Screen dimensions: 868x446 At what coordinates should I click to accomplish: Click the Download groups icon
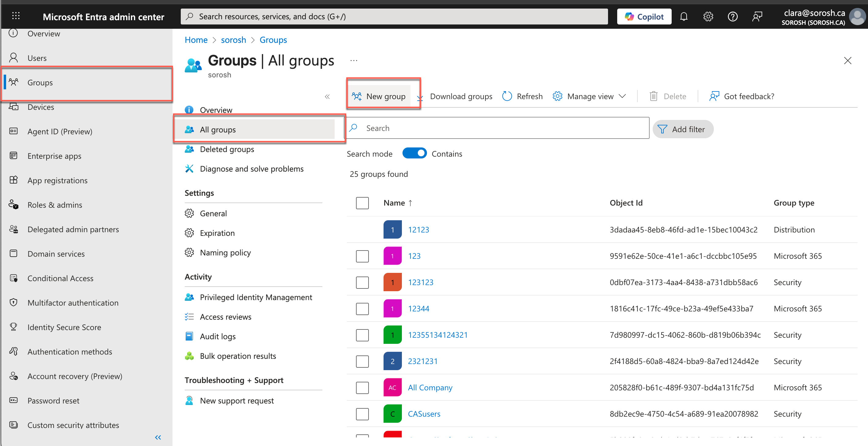pyautogui.click(x=420, y=98)
